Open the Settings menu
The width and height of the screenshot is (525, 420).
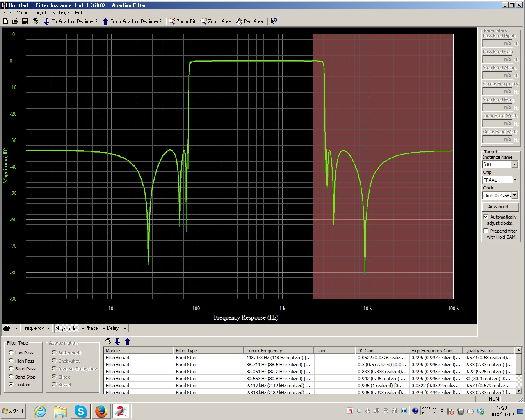coord(60,13)
